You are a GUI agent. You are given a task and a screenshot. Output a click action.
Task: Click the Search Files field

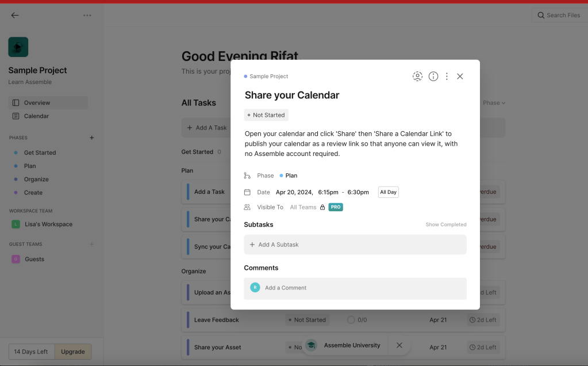pos(559,16)
